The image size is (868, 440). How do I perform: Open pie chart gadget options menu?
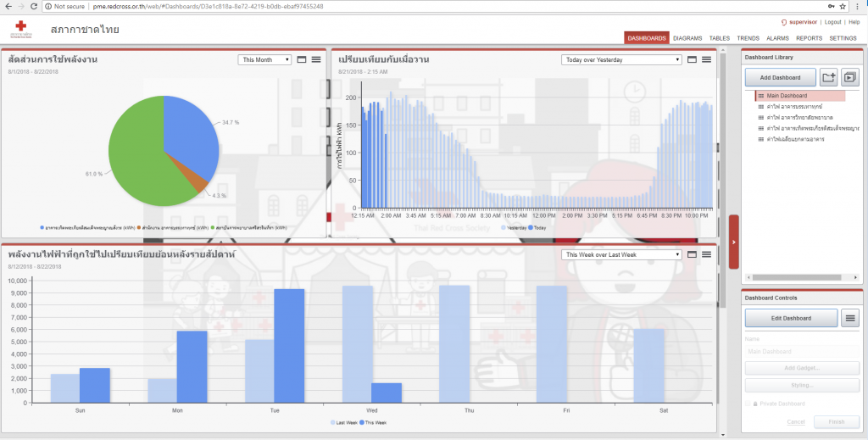[315, 59]
